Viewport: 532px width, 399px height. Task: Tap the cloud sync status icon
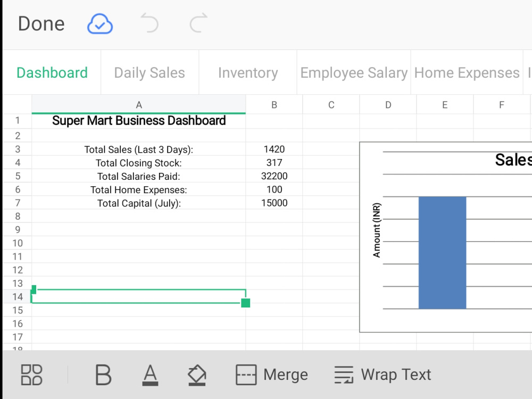(x=100, y=24)
